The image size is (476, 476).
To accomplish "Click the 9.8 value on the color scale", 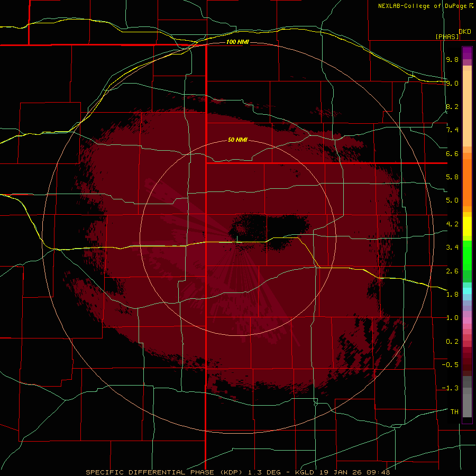I will pos(452,59).
